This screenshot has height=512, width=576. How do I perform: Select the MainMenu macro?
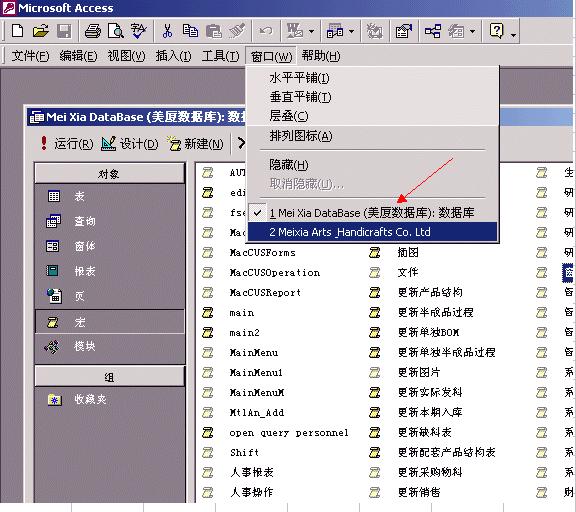click(x=253, y=353)
